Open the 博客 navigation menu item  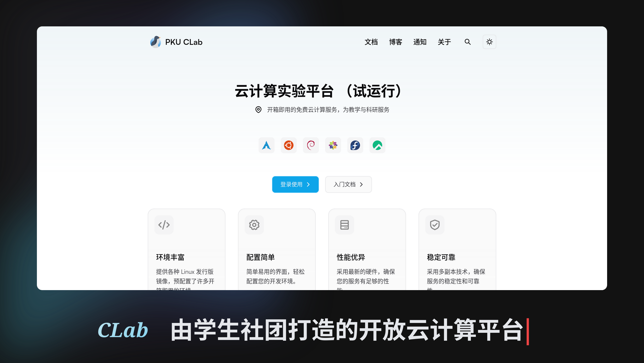(395, 42)
